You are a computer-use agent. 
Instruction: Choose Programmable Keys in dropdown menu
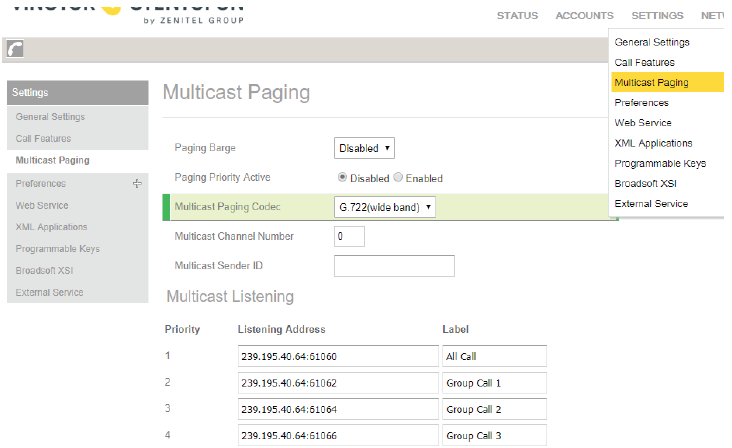660,163
